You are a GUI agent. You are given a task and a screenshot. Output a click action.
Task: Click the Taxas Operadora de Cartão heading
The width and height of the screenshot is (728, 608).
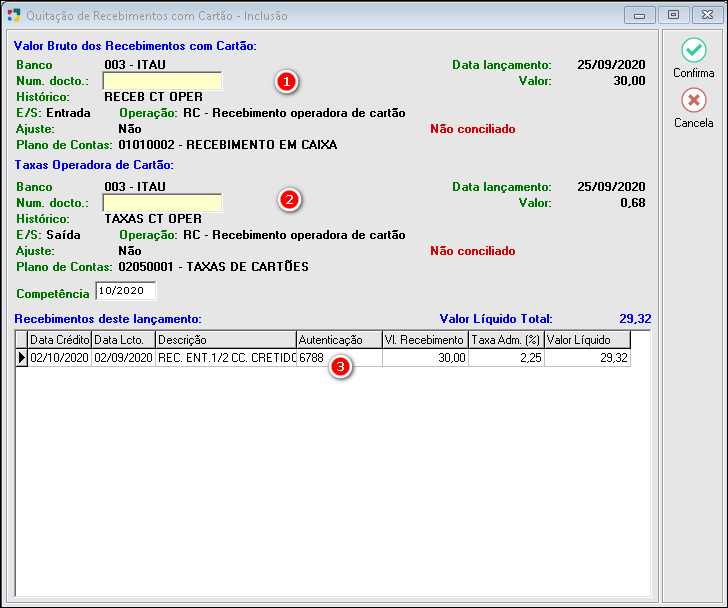point(94,165)
